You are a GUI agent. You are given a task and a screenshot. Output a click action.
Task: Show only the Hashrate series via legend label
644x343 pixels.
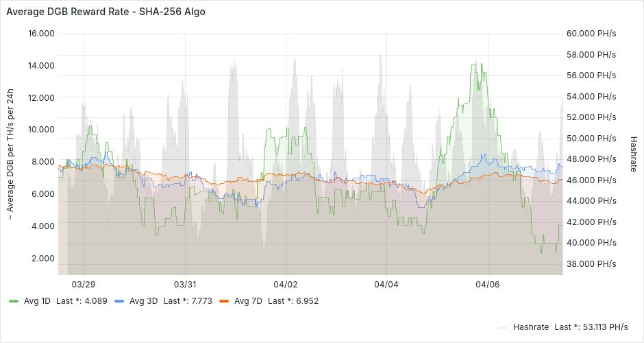tap(532, 327)
